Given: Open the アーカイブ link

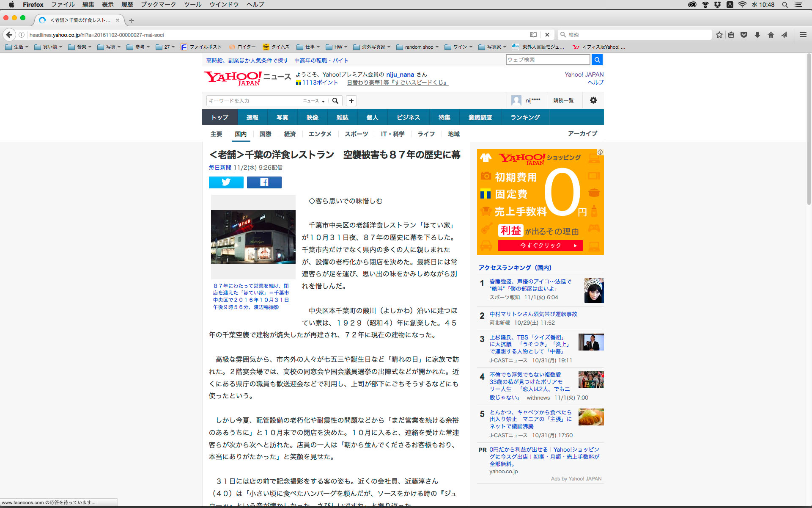Looking at the screenshot, I should click(582, 133).
